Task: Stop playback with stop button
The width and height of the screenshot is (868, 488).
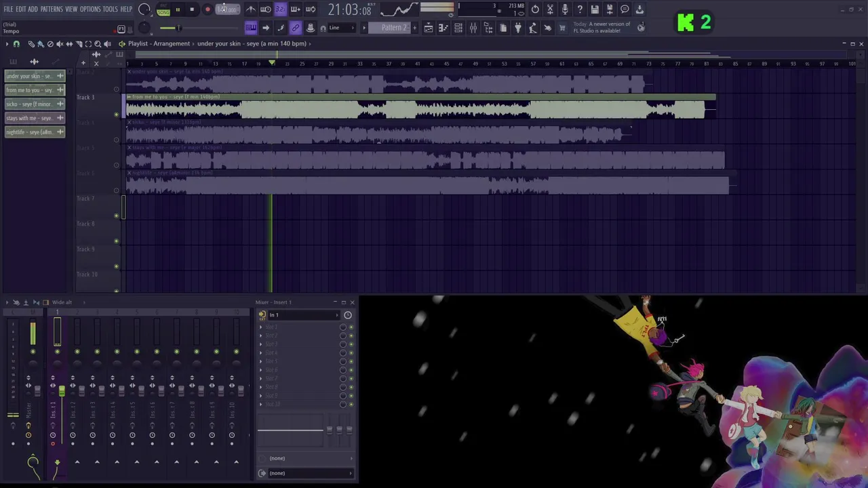Action: pyautogui.click(x=193, y=9)
